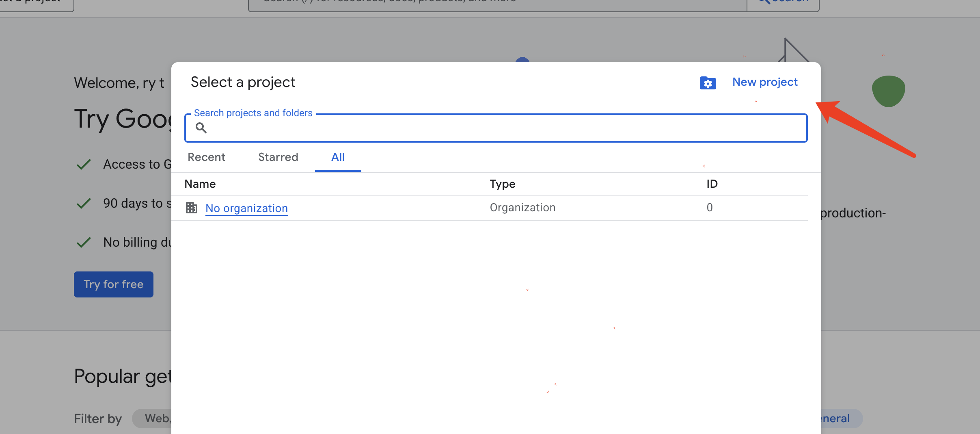This screenshot has width=980, height=434.
Task: Click the Select a project dialog title
Action: tap(243, 82)
